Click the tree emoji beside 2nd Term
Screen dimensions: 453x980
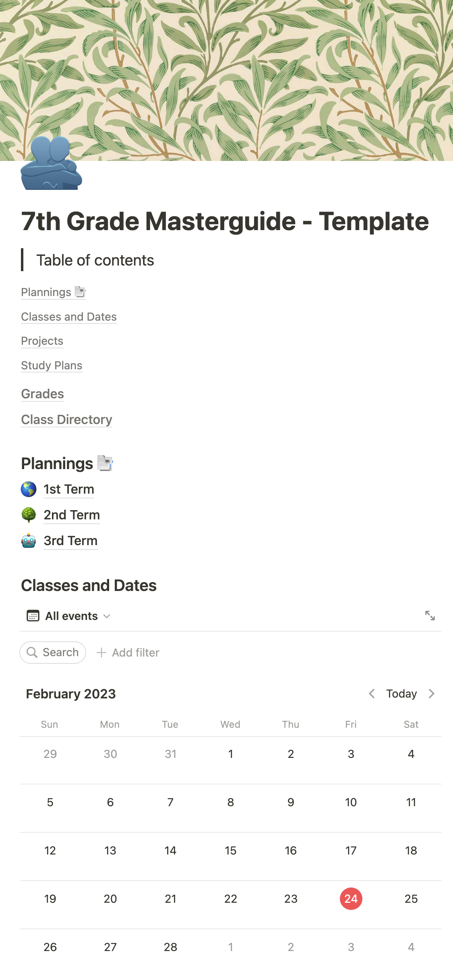click(29, 515)
